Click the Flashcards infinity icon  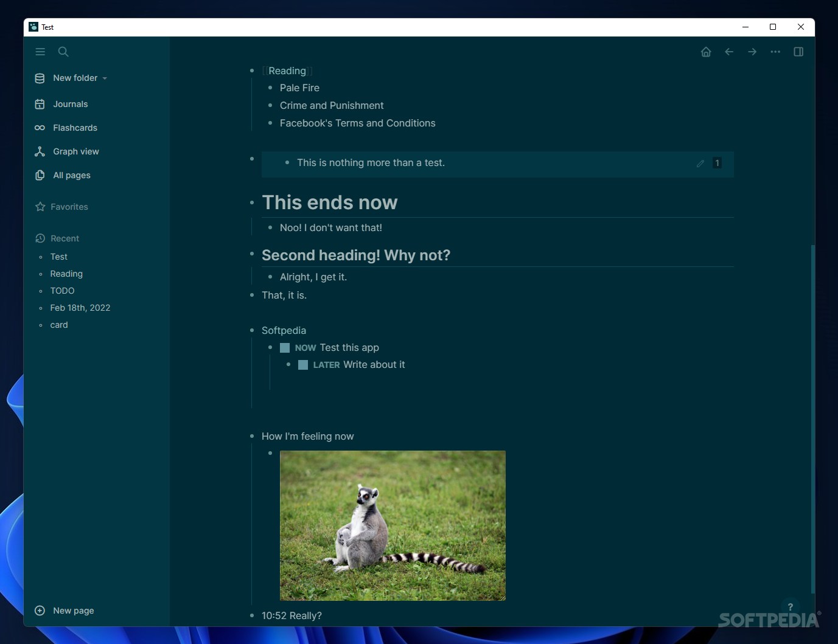point(40,128)
